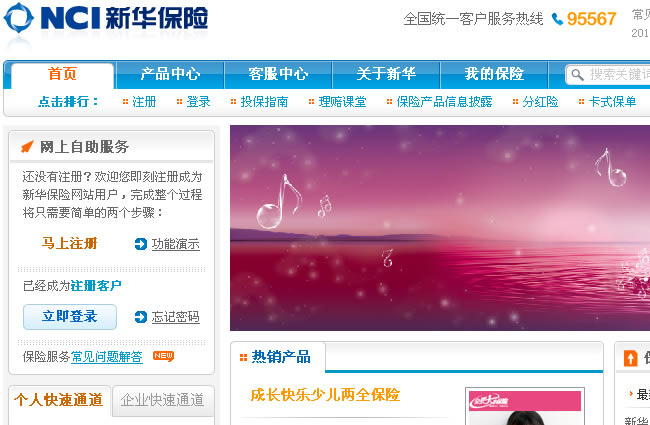650x425 pixels.
Task: Open the 常见问题解答 link
Action: tap(107, 357)
